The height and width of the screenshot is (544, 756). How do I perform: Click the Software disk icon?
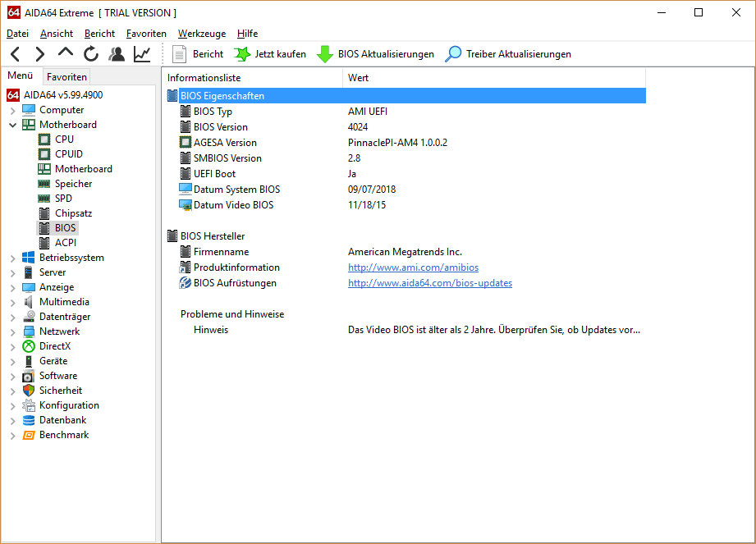(29, 377)
